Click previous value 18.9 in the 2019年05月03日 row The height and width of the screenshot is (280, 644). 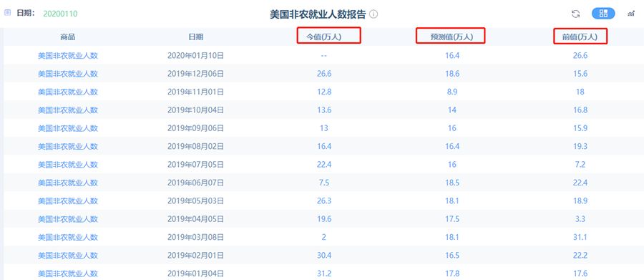[x=580, y=201]
